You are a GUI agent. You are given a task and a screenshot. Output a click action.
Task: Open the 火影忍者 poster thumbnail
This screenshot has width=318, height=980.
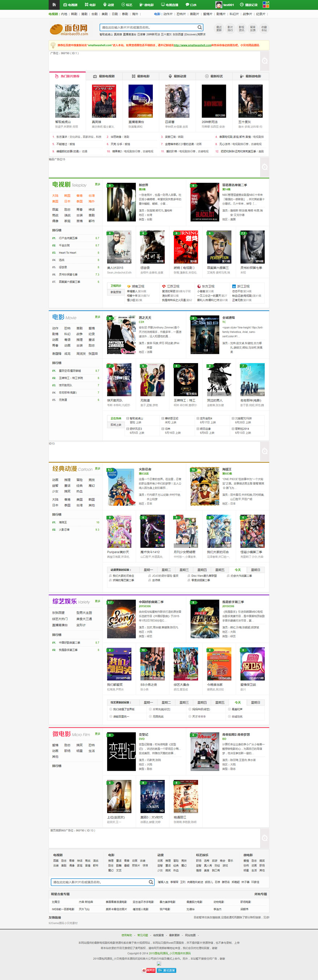pyautogui.click(x=121, y=486)
